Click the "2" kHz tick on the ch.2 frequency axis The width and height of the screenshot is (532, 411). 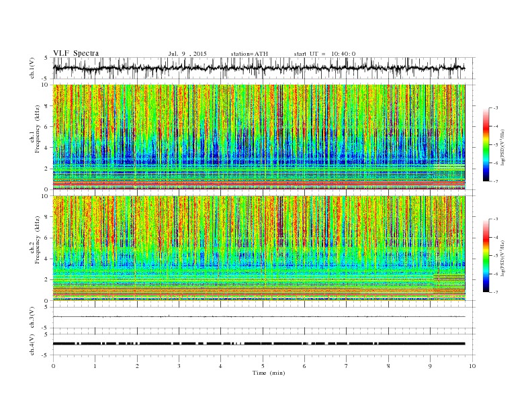click(47, 280)
